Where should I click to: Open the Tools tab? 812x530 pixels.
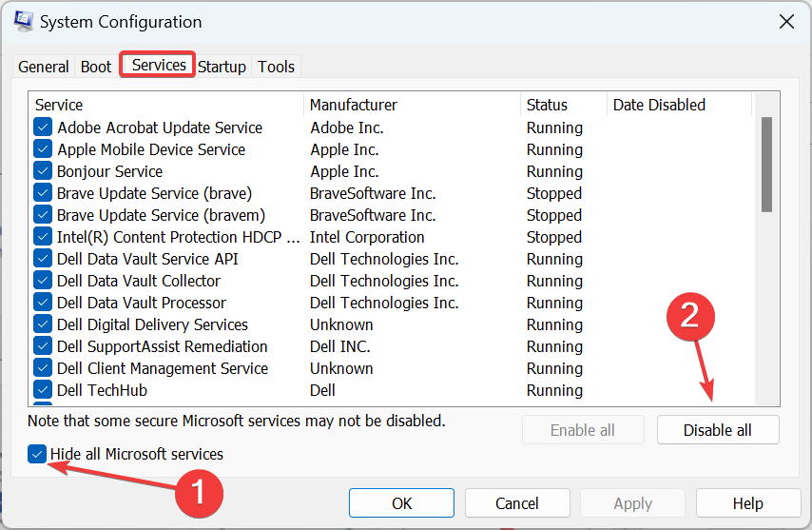point(276,67)
